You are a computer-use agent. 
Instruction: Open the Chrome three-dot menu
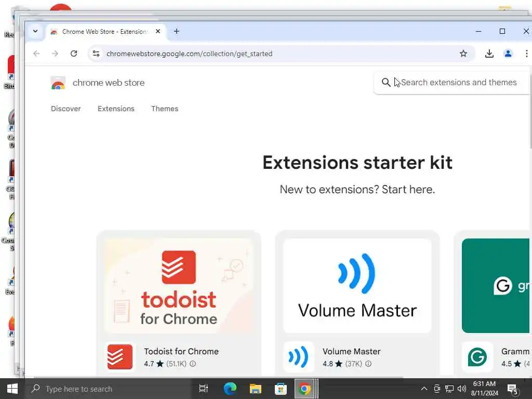click(526, 54)
